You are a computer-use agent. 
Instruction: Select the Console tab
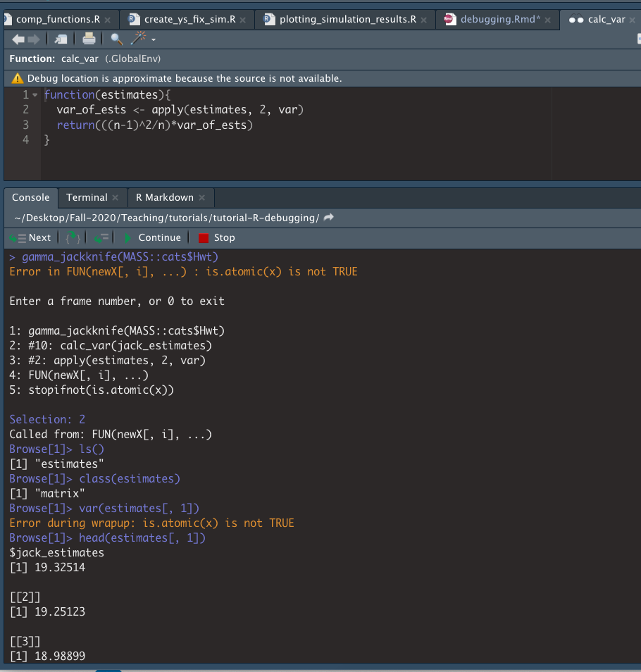(x=31, y=197)
